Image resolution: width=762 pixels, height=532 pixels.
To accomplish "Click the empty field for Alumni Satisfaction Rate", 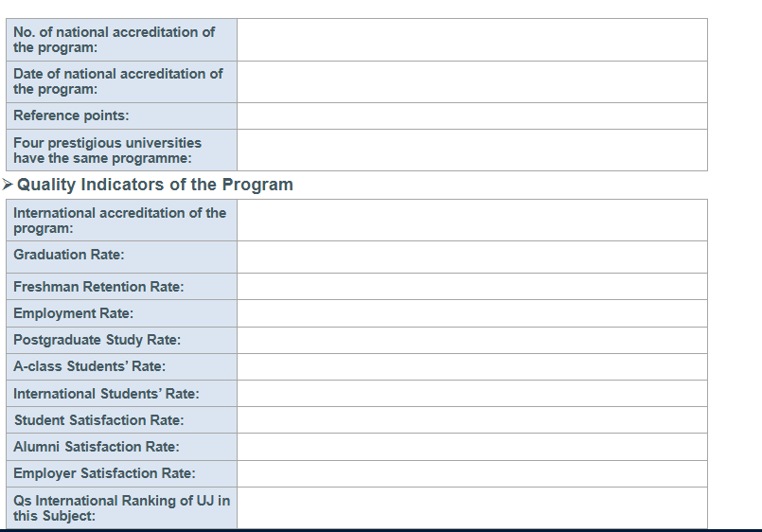I will [471, 447].
